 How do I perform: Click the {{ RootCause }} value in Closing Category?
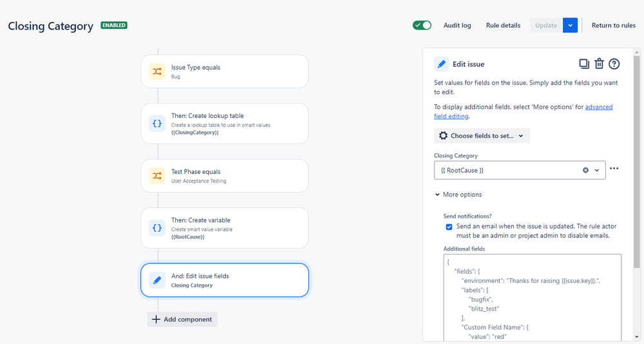tap(462, 170)
